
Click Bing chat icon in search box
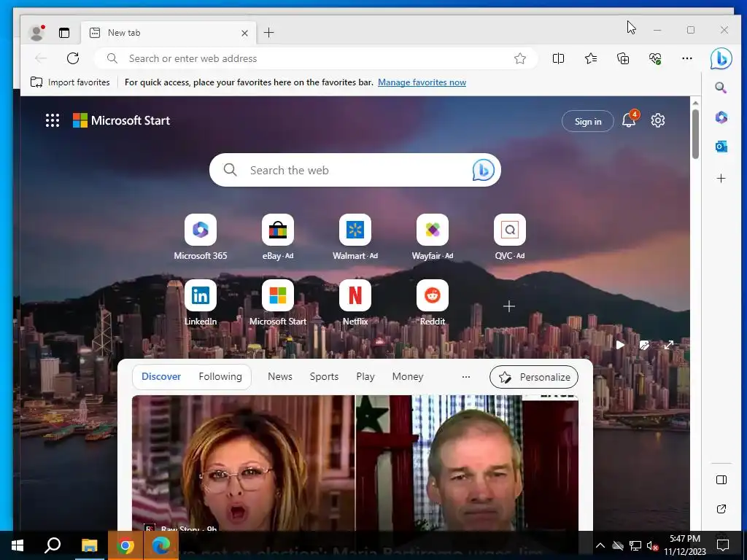tap(483, 170)
